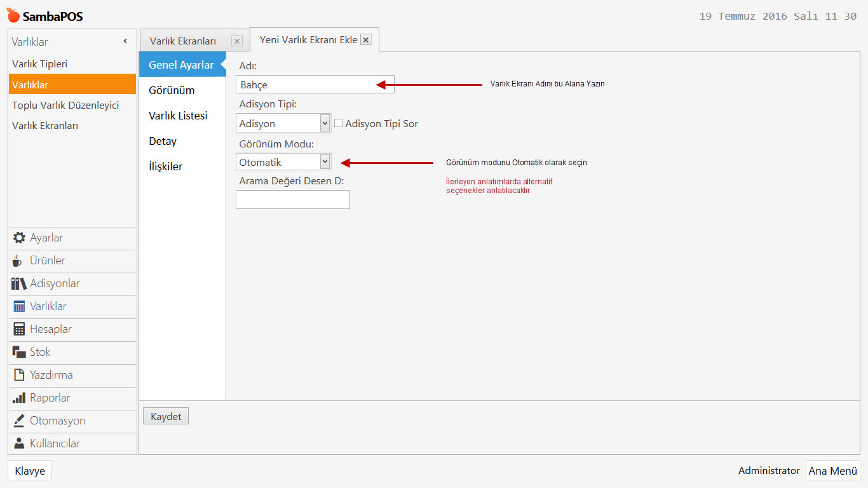Image resolution: width=868 pixels, height=488 pixels.
Task: Open the Görünüm Modu dropdown
Action: [x=283, y=162]
